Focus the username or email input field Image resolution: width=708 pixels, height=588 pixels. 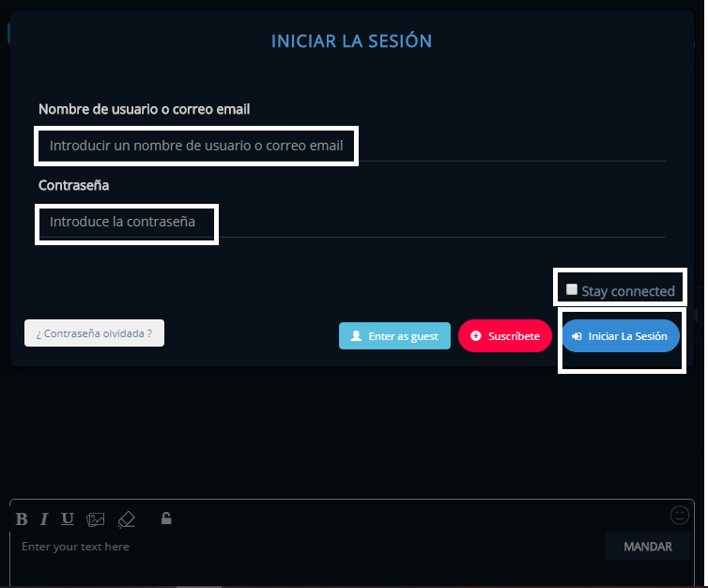tap(351, 147)
